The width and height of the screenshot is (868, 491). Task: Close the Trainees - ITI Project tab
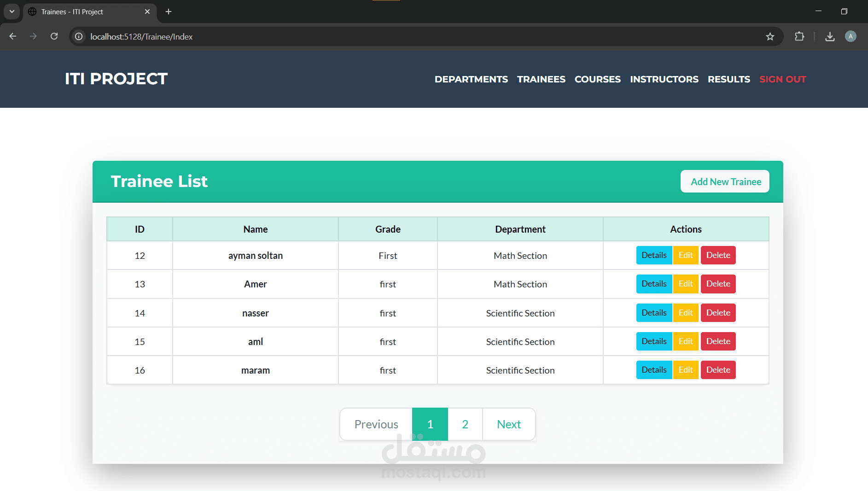[147, 12]
